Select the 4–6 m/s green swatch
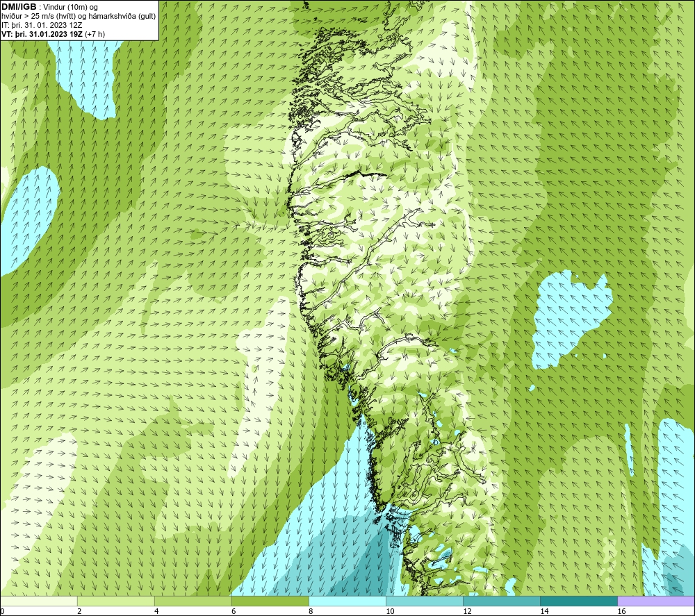 (x=193, y=601)
